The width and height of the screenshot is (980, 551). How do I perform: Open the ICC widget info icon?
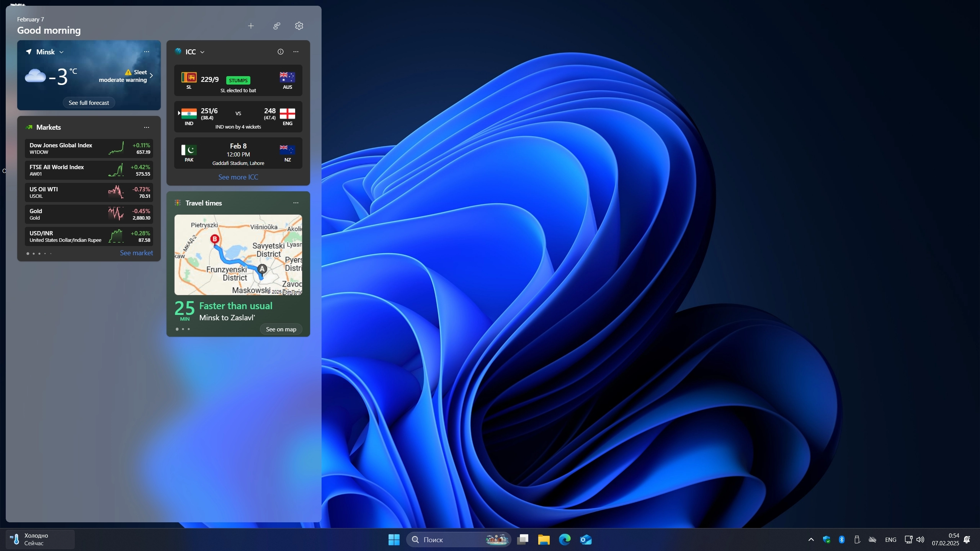click(x=281, y=52)
